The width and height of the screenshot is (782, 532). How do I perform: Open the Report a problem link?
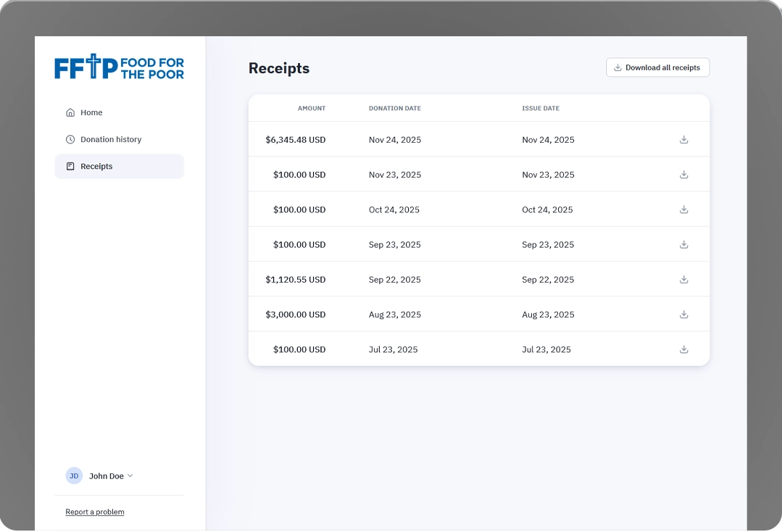[95, 512]
